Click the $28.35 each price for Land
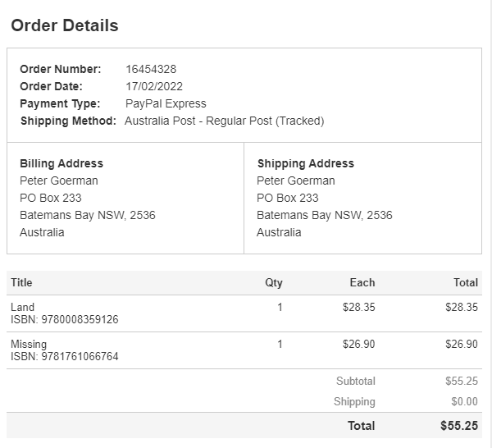 [x=358, y=307]
